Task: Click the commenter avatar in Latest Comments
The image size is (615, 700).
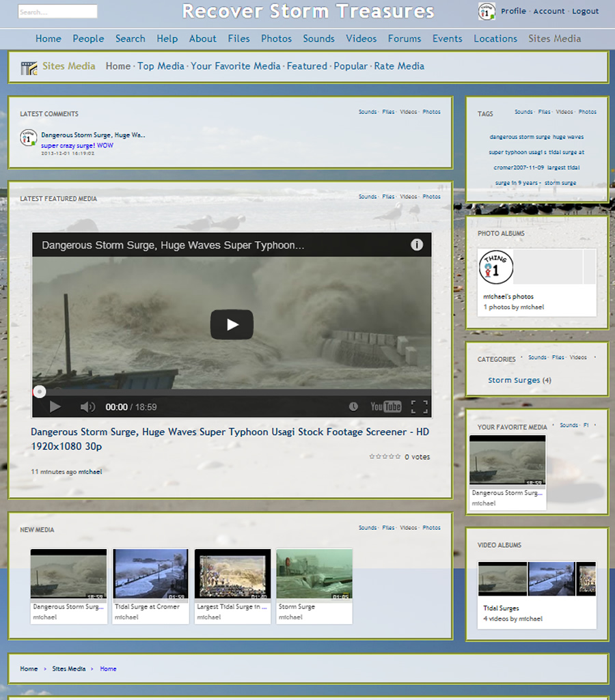Action: (28, 137)
